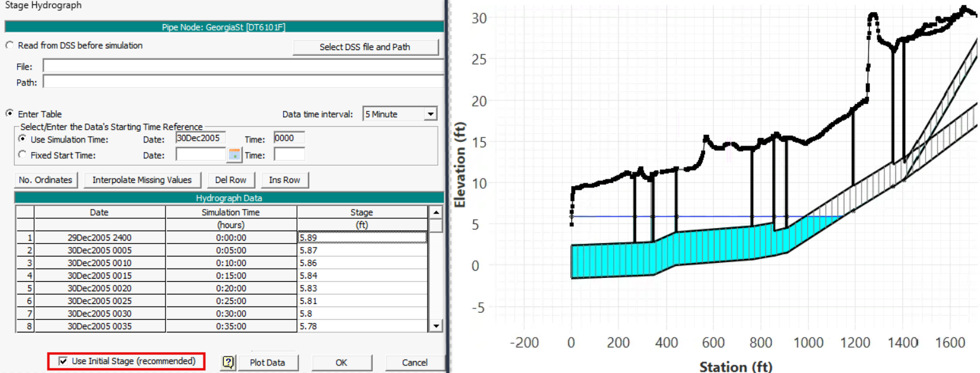Toggle Use Initial Stage checkbox
980x373 pixels.
tap(63, 361)
